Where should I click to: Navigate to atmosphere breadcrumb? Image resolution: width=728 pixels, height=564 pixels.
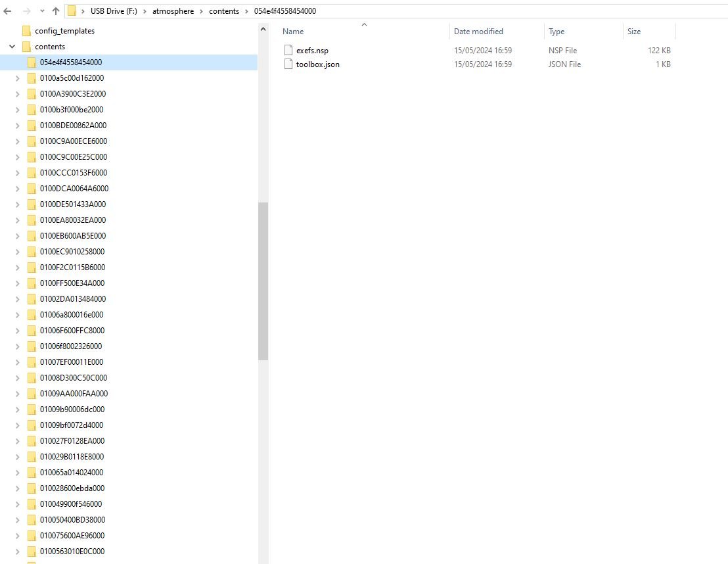pos(173,11)
